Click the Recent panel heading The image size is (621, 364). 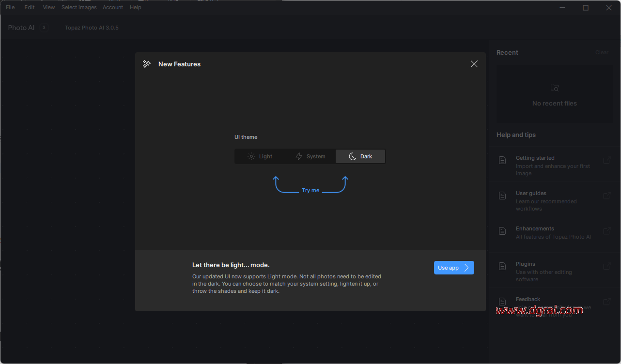point(507,52)
